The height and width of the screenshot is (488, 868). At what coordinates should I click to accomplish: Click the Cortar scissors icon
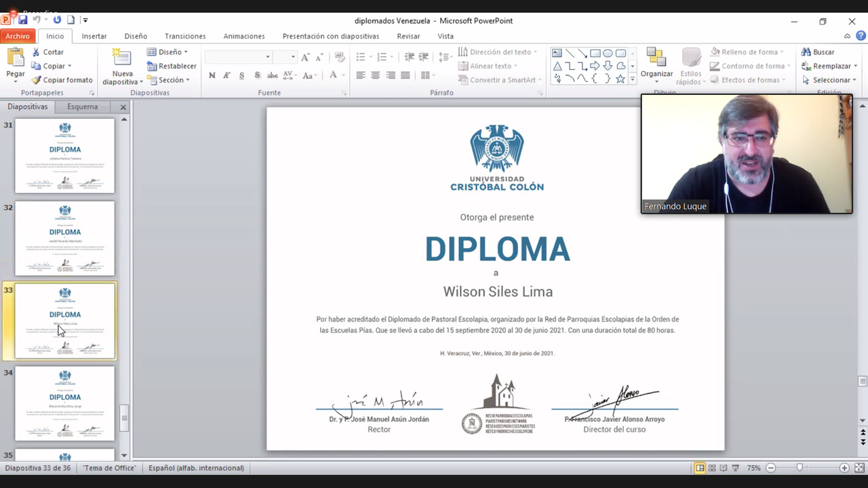(x=37, y=52)
